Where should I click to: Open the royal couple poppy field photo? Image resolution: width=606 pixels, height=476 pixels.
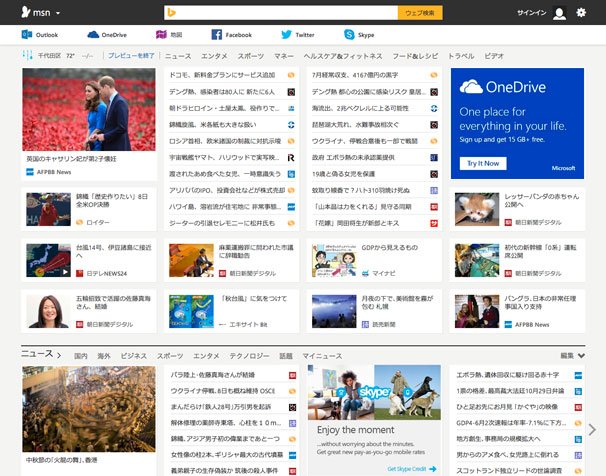pyautogui.click(x=89, y=109)
